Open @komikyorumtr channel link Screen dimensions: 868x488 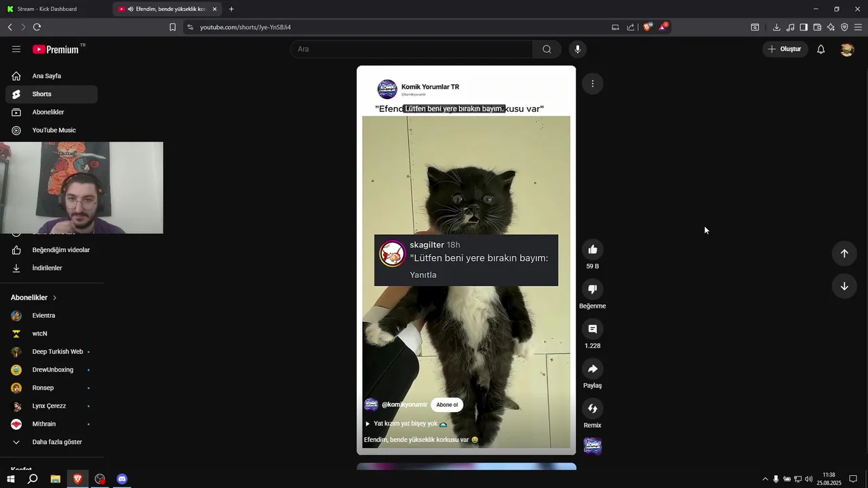(x=405, y=405)
